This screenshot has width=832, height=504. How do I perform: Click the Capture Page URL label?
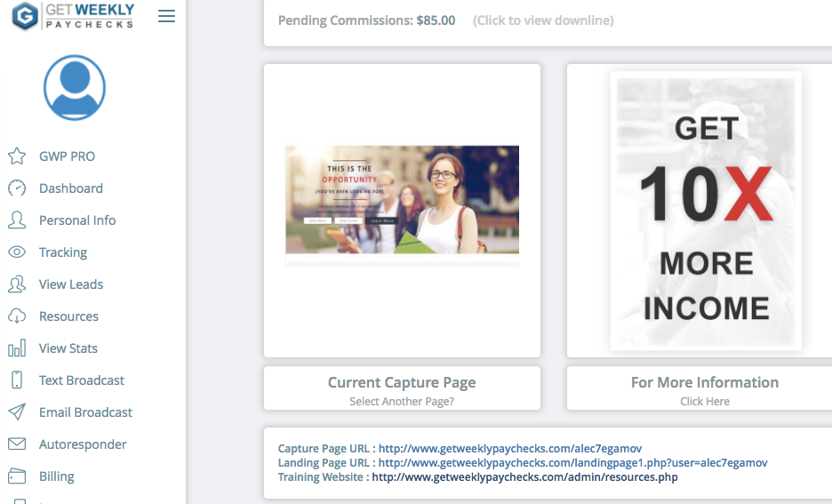pyautogui.click(x=326, y=448)
